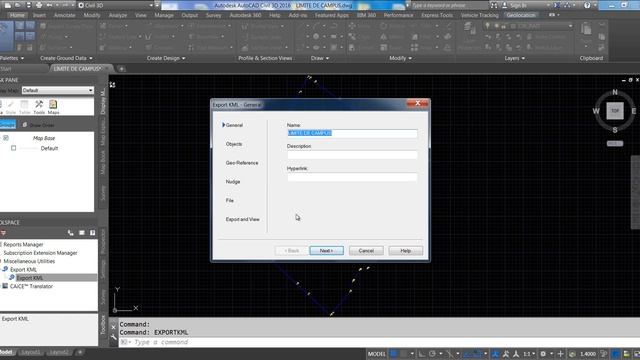The height and width of the screenshot is (360, 640).
Task: Open the Maps icon in Task Pane
Action: pos(53,107)
